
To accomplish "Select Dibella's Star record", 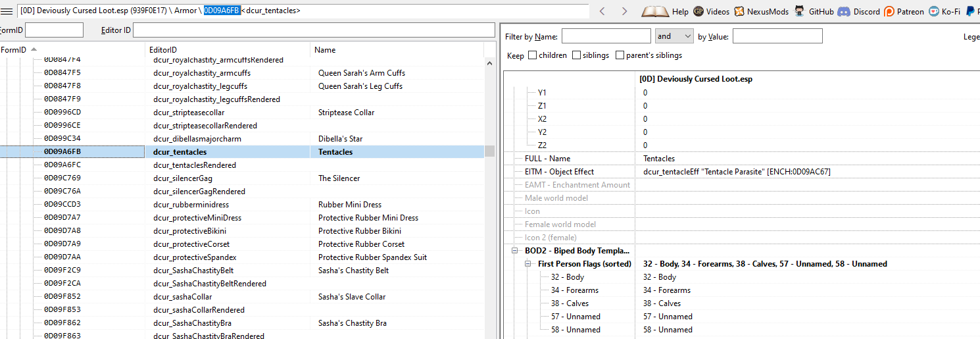I will coord(242,139).
